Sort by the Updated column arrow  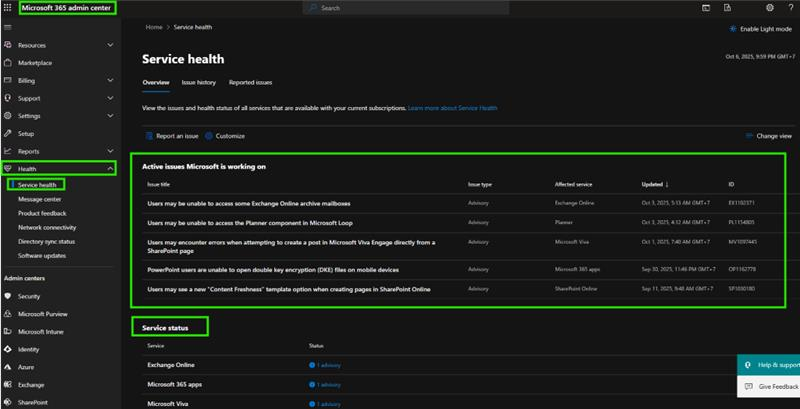(x=667, y=185)
